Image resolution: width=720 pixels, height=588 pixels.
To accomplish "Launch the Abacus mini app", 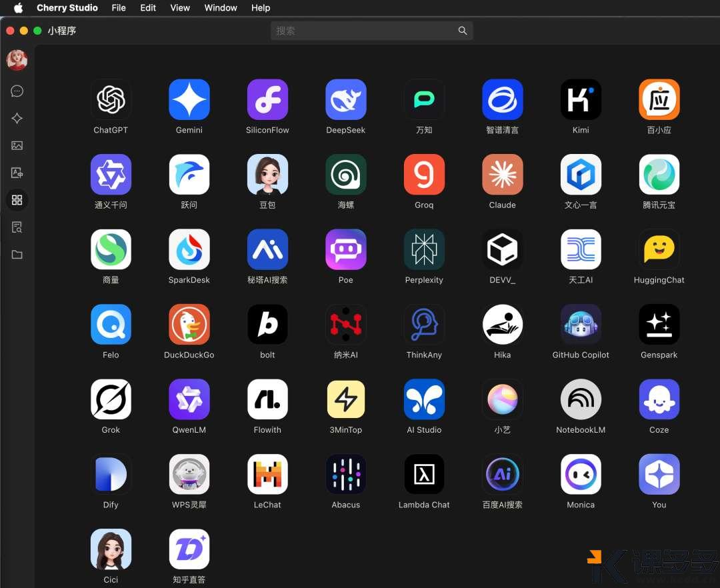I will 346,474.
